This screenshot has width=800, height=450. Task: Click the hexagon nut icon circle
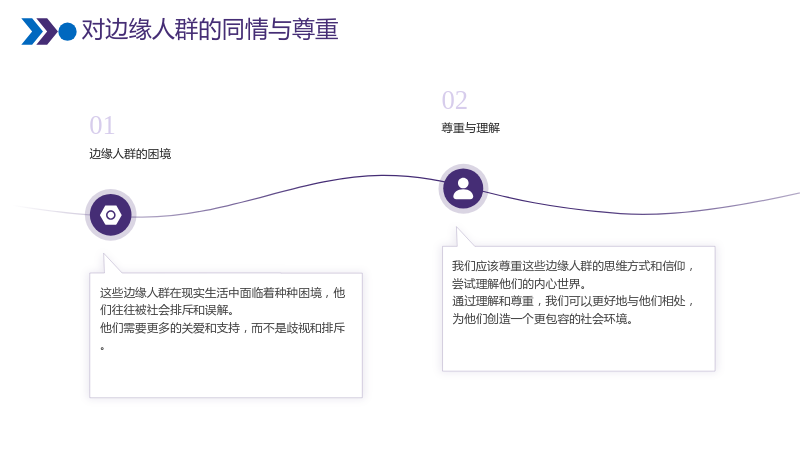click(111, 215)
